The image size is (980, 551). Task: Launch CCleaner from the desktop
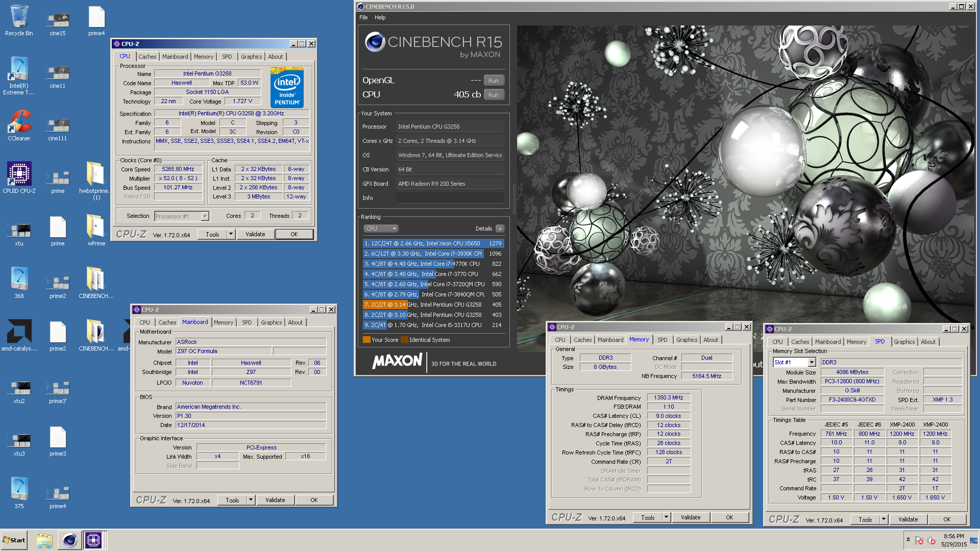[x=19, y=126]
